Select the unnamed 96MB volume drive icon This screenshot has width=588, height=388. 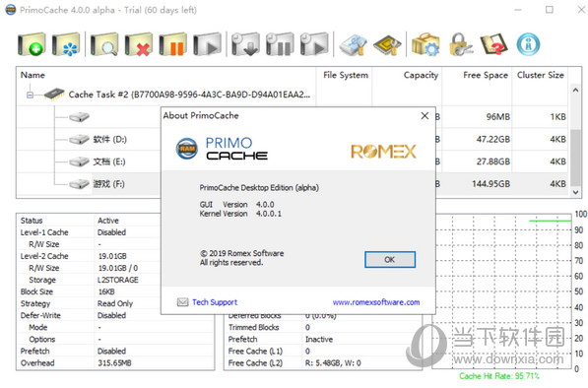(x=79, y=117)
